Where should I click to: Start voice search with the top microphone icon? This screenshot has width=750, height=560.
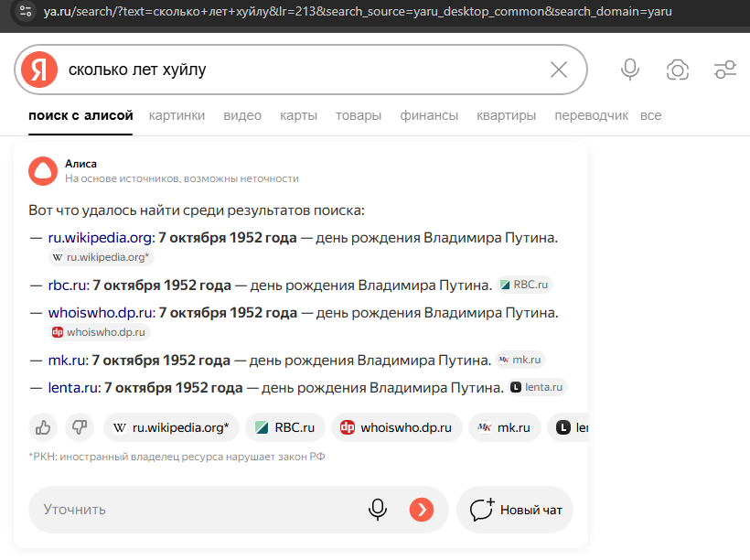[x=630, y=70]
